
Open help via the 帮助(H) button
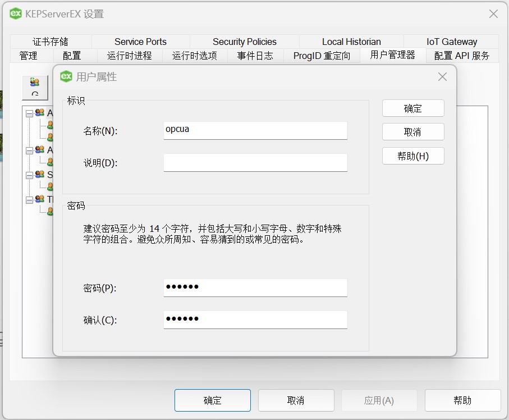[413, 156]
